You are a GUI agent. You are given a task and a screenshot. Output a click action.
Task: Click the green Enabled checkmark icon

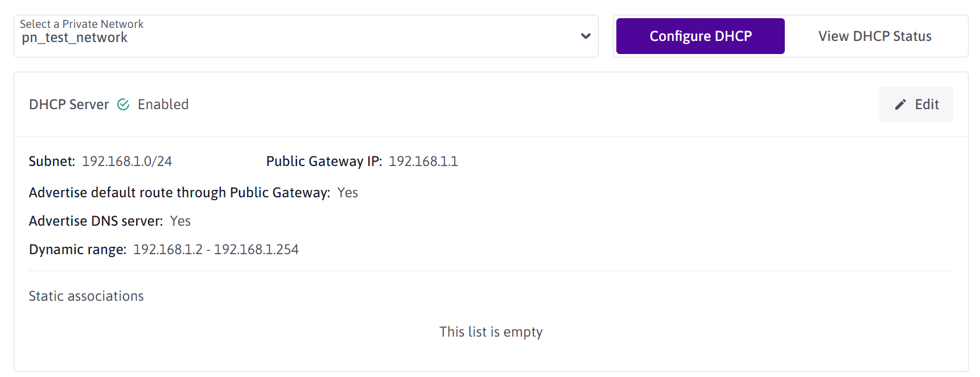[123, 104]
